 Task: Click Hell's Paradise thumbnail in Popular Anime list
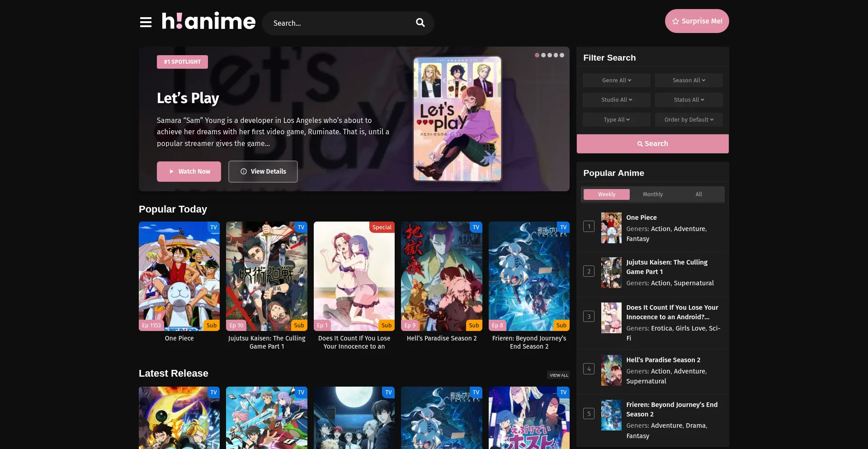click(x=611, y=370)
